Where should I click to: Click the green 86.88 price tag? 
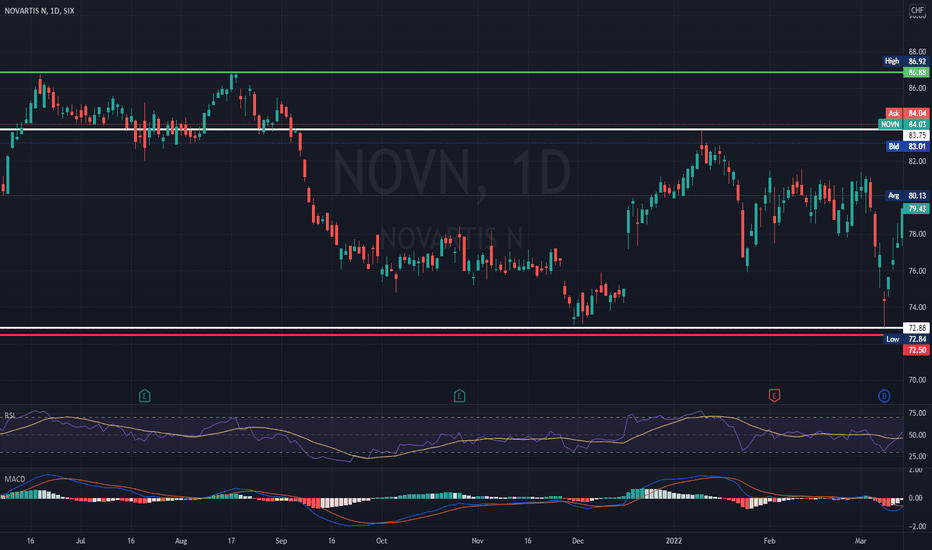point(915,73)
